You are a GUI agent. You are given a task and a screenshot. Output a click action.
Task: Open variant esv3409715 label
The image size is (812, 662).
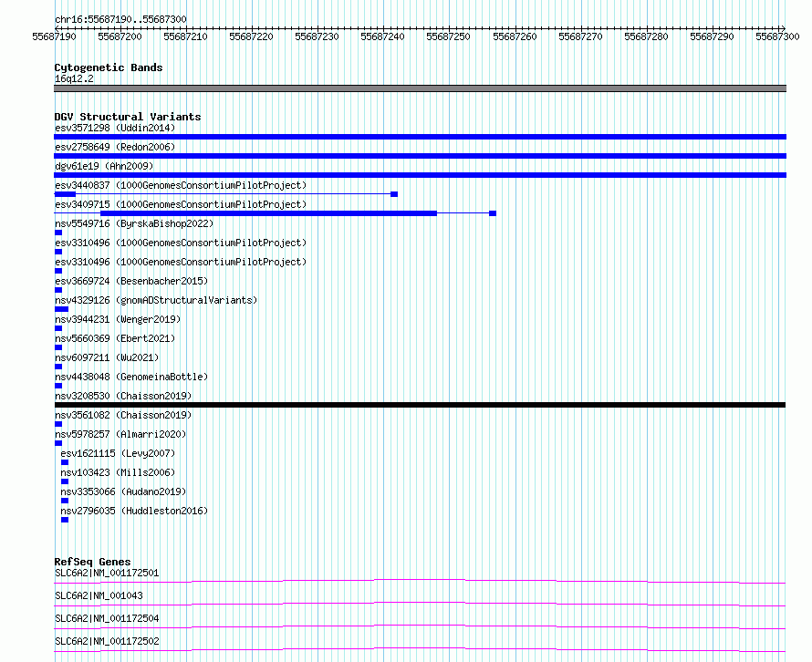(x=181, y=204)
